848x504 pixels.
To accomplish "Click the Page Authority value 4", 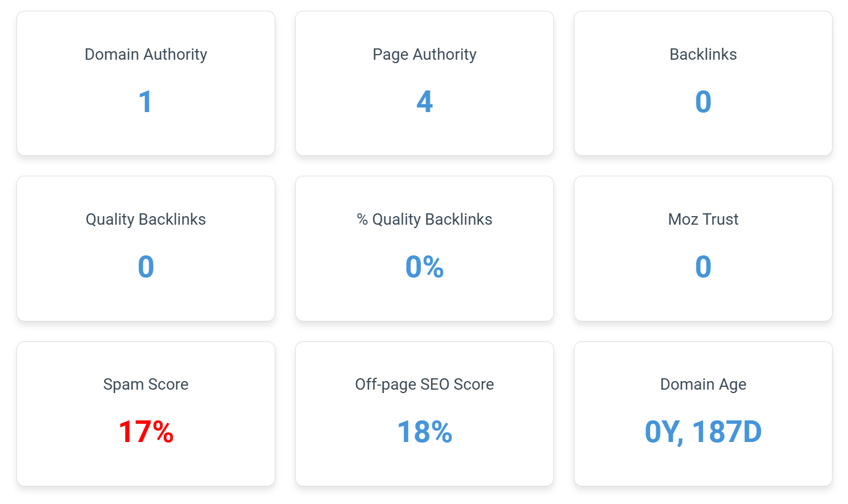I will (x=424, y=102).
